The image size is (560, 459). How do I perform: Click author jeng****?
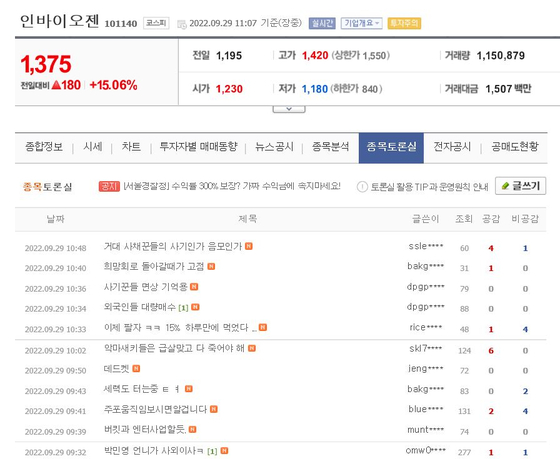tap(426, 368)
